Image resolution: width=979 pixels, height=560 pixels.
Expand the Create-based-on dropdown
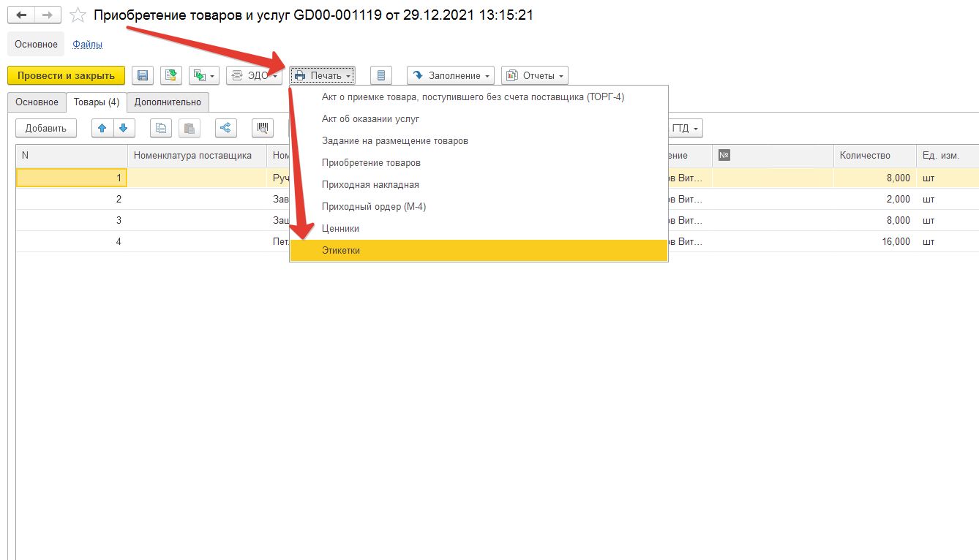204,75
